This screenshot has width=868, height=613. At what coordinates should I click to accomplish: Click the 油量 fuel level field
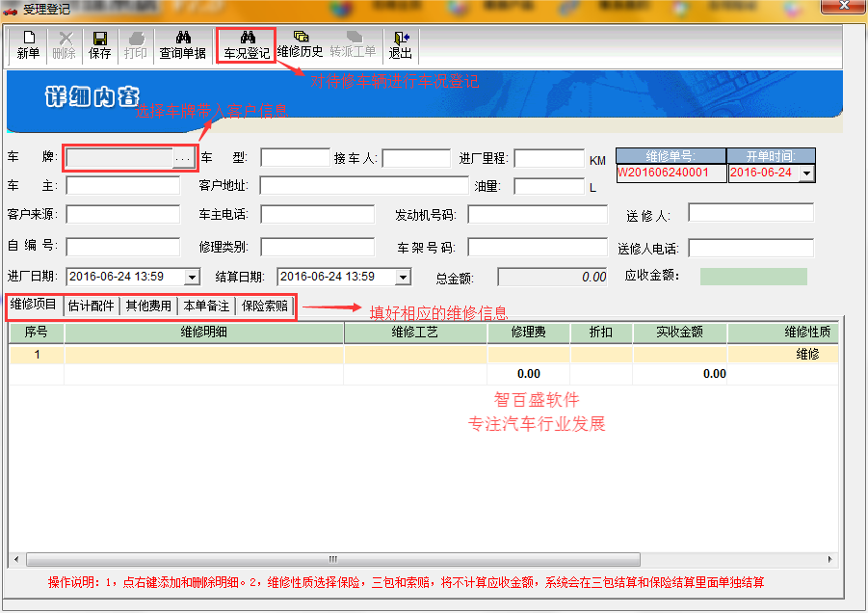(549, 186)
